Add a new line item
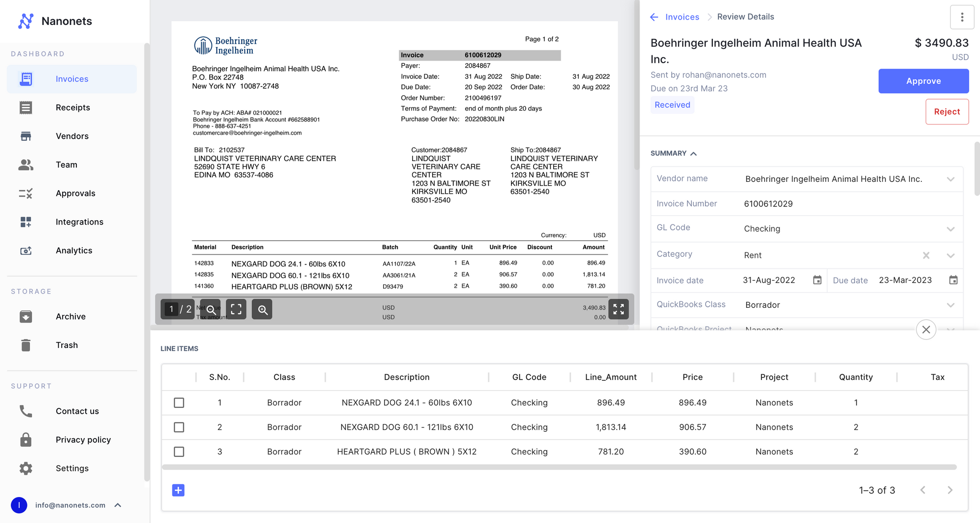 point(178,490)
